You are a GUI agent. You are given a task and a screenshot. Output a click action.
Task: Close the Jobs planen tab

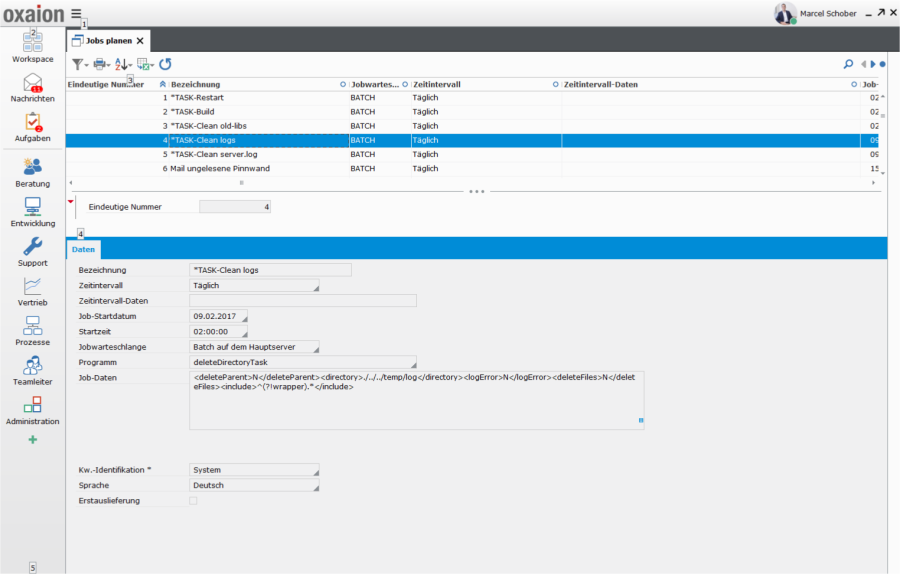(x=141, y=41)
